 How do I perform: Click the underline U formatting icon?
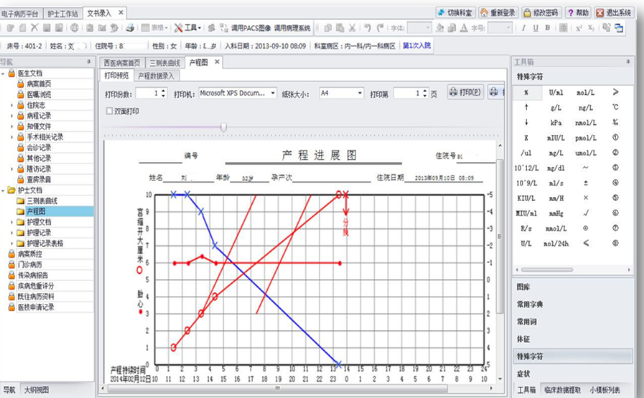[536, 28]
